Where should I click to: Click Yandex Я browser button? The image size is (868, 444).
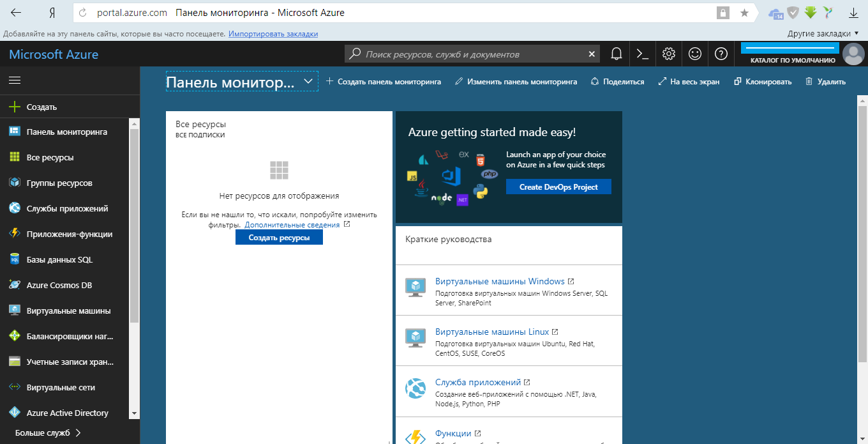(x=52, y=13)
